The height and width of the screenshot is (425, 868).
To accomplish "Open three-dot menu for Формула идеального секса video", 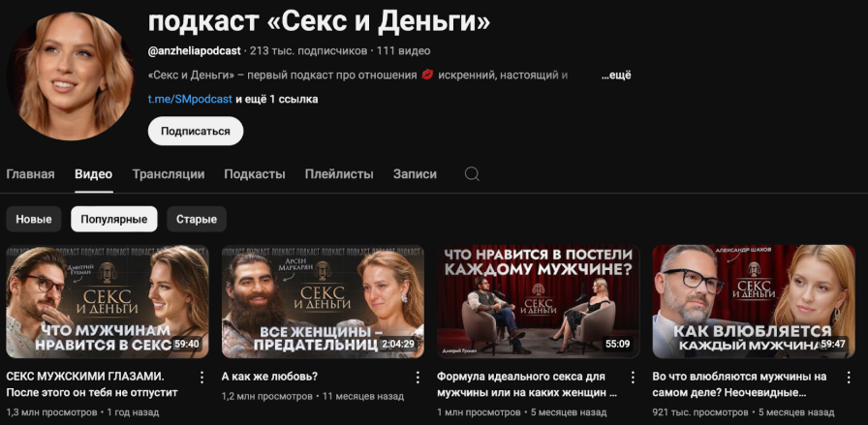I will pos(633,377).
